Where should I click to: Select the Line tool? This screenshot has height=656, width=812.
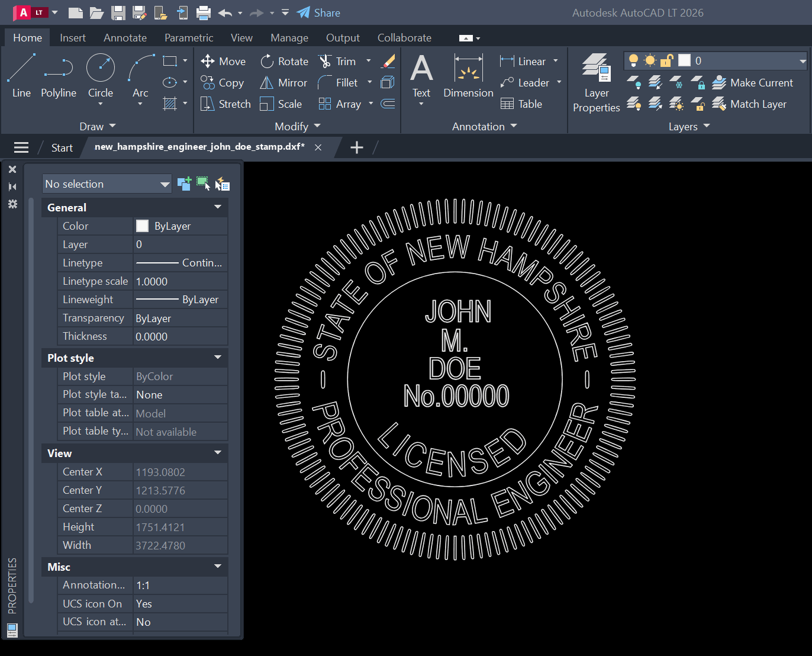pos(21,76)
